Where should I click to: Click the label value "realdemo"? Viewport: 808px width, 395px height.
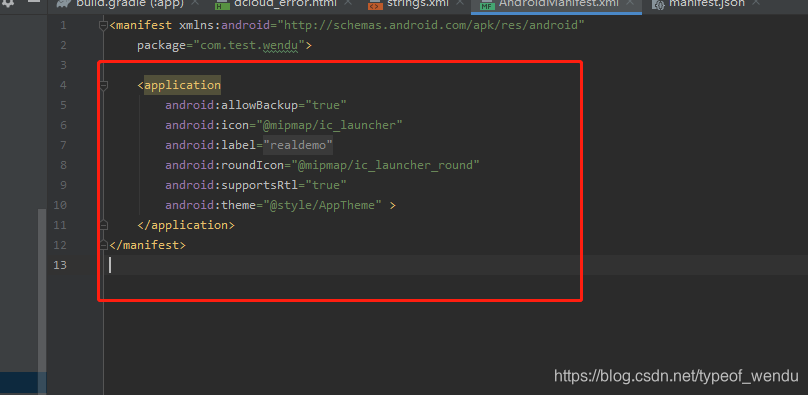coord(298,145)
